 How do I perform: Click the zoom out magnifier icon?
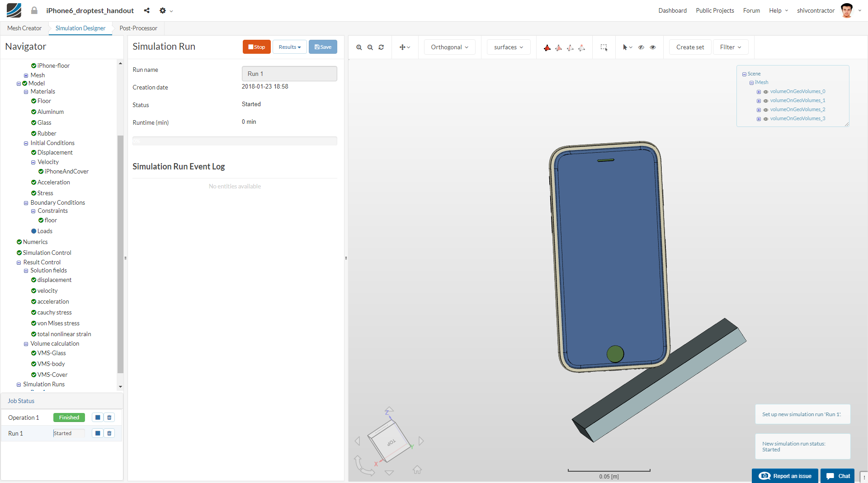[370, 47]
